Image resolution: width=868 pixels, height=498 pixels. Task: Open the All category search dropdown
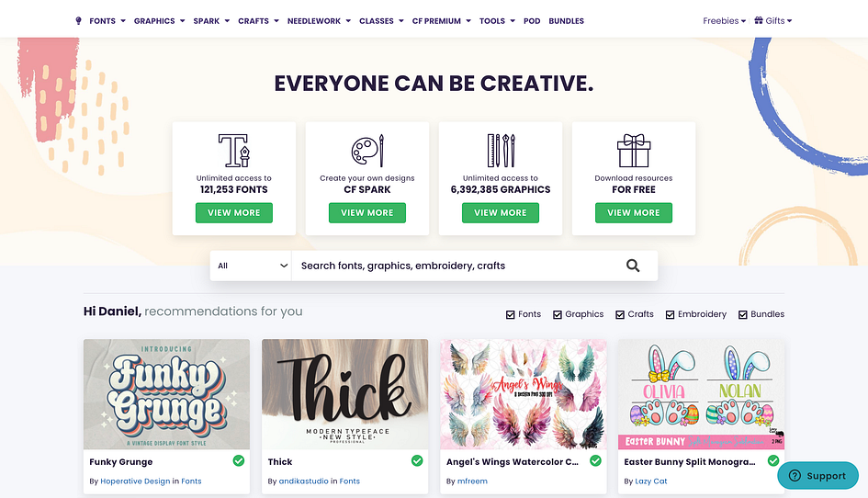pos(251,266)
